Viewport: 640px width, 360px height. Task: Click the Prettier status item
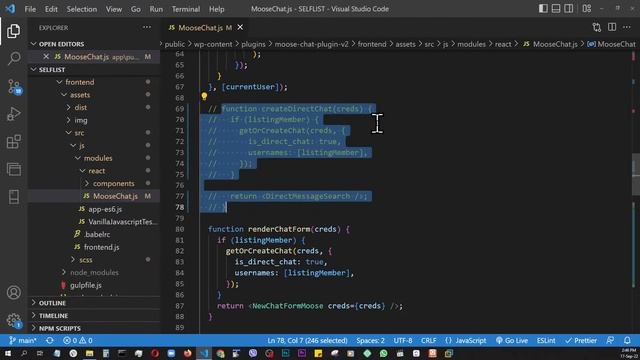point(581,340)
